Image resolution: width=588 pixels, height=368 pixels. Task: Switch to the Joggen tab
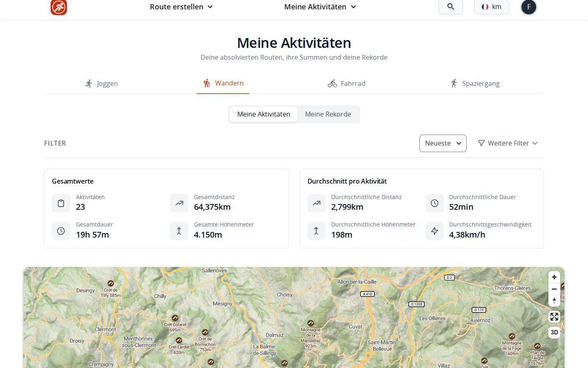tap(101, 83)
